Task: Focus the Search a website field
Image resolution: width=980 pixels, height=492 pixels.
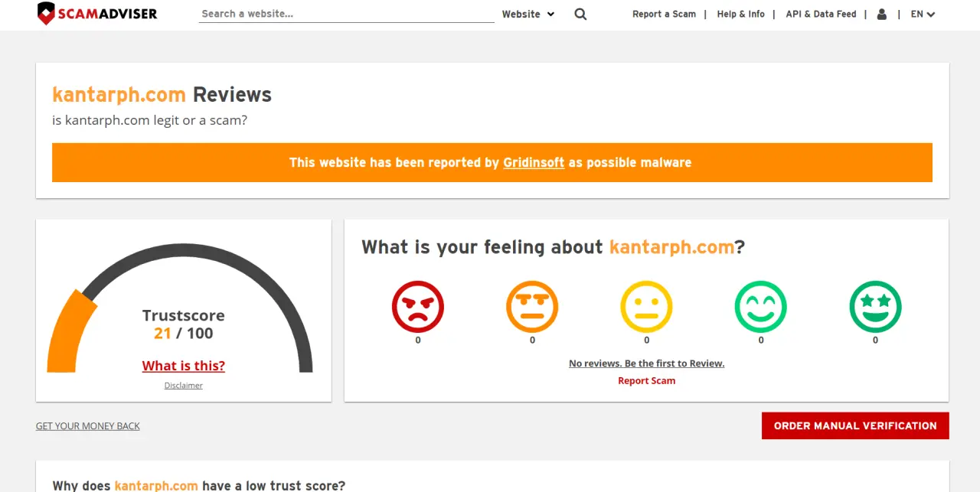Action: click(346, 14)
